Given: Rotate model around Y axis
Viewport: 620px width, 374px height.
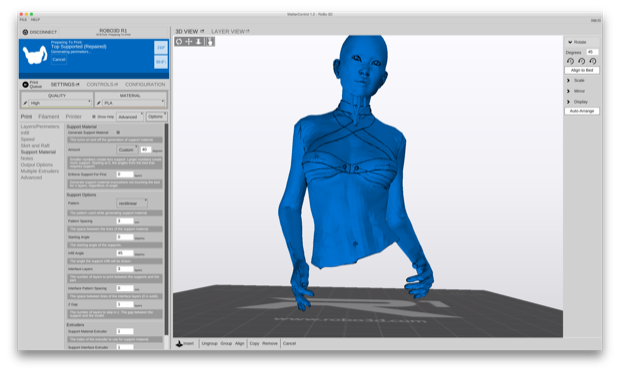Looking at the screenshot, I should [581, 61].
